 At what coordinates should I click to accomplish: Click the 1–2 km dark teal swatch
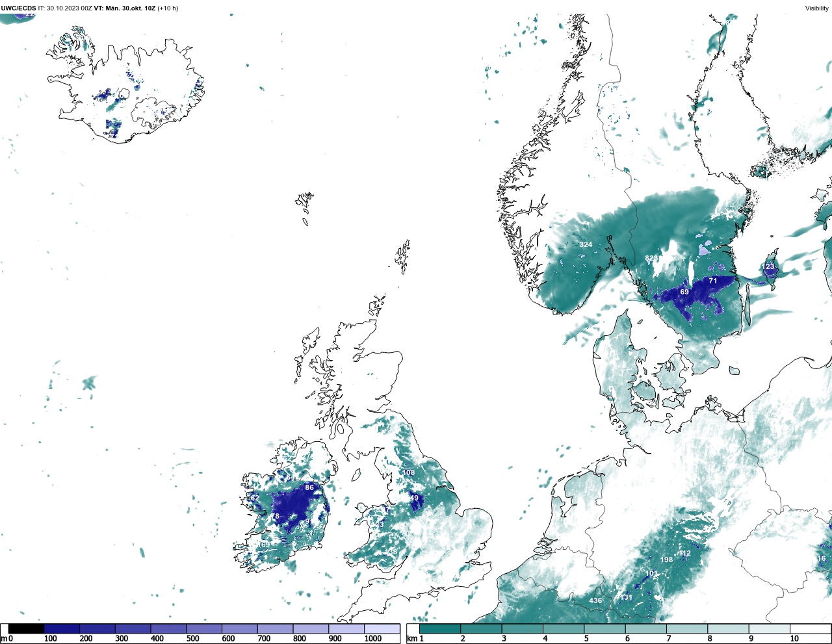click(x=440, y=628)
